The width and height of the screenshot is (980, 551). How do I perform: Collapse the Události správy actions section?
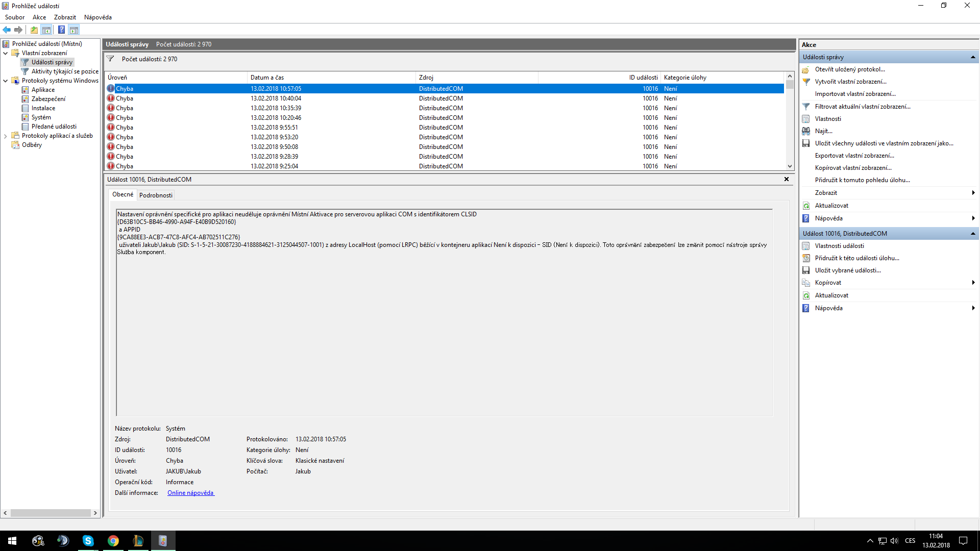973,57
